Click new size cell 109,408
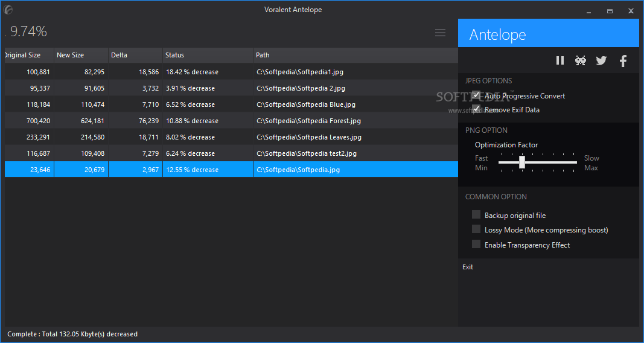Image resolution: width=644 pixels, height=343 pixels. [x=81, y=153]
